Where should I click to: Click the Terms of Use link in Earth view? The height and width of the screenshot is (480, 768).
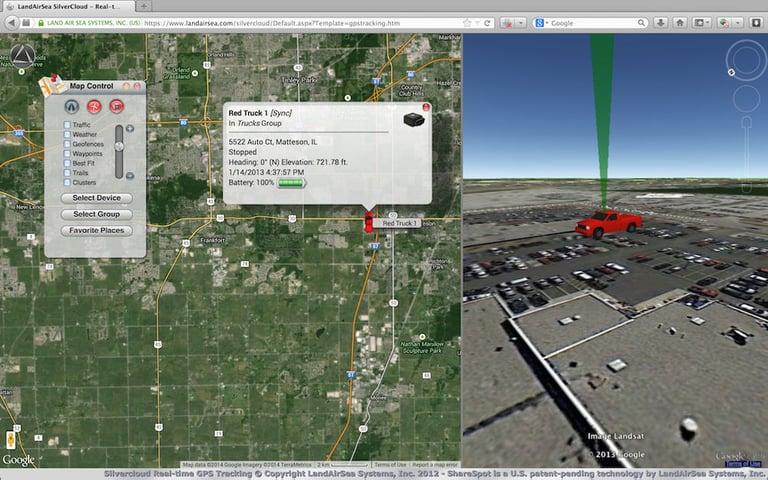click(743, 463)
